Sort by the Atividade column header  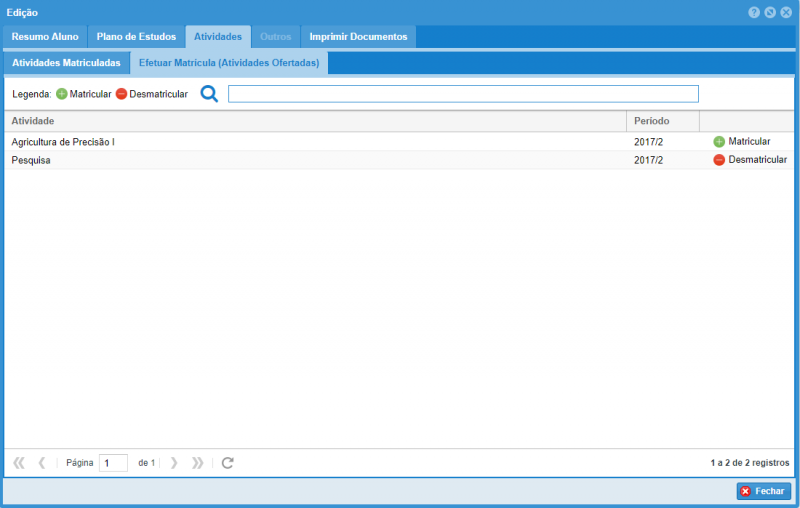pyautogui.click(x=315, y=121)
